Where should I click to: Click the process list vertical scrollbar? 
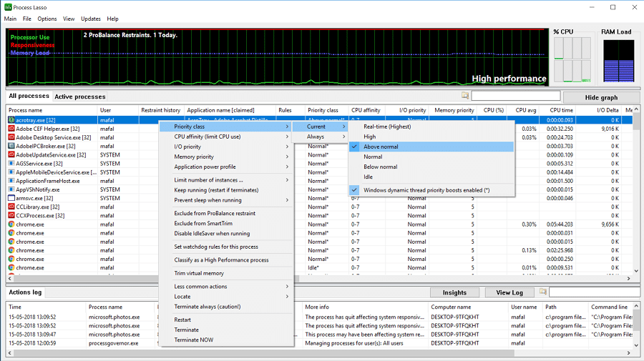point(636,190)
